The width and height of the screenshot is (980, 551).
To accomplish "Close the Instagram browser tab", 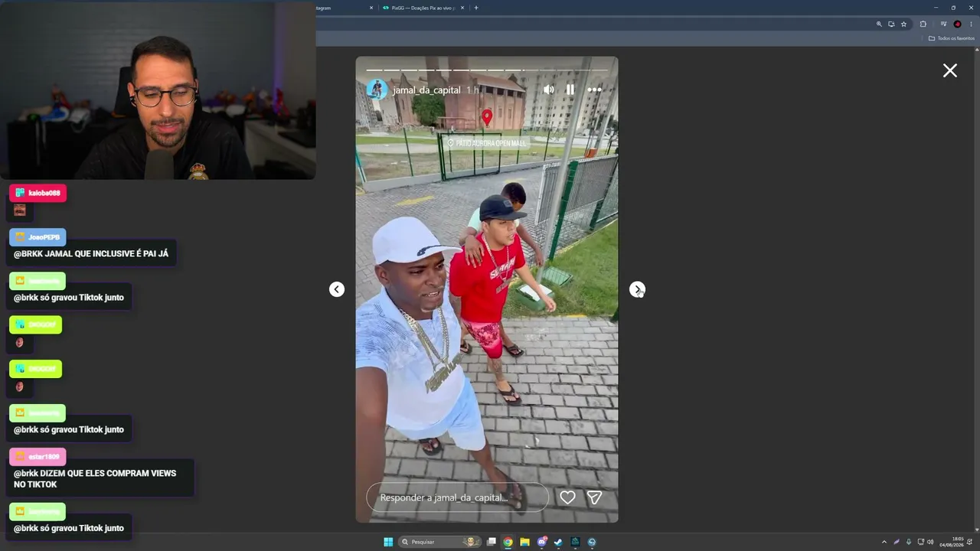I will tap(371, 8).
